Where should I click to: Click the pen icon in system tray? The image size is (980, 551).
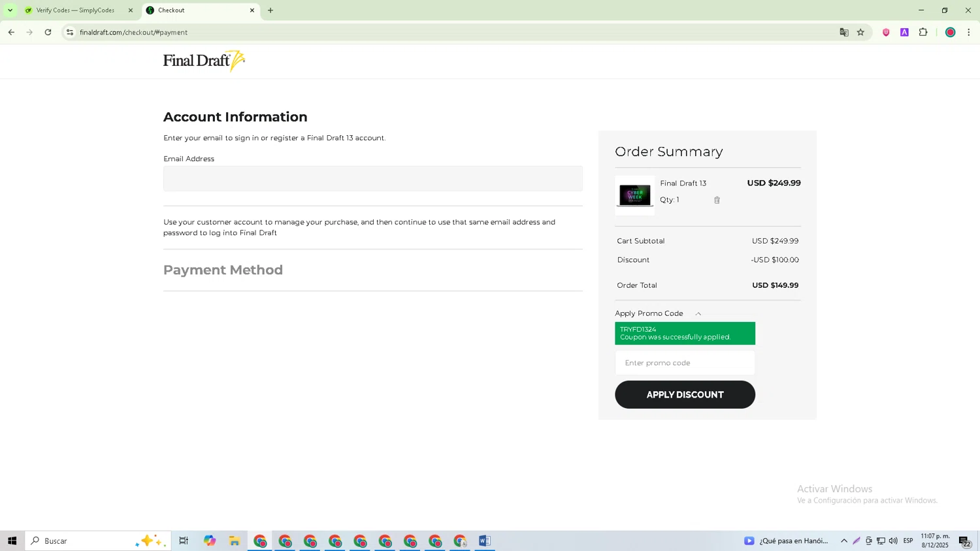(857, 541)
